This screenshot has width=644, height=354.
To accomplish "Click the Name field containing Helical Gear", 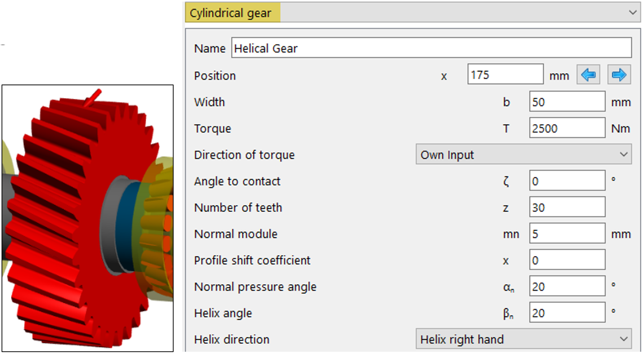I will [x=431, y=48].
